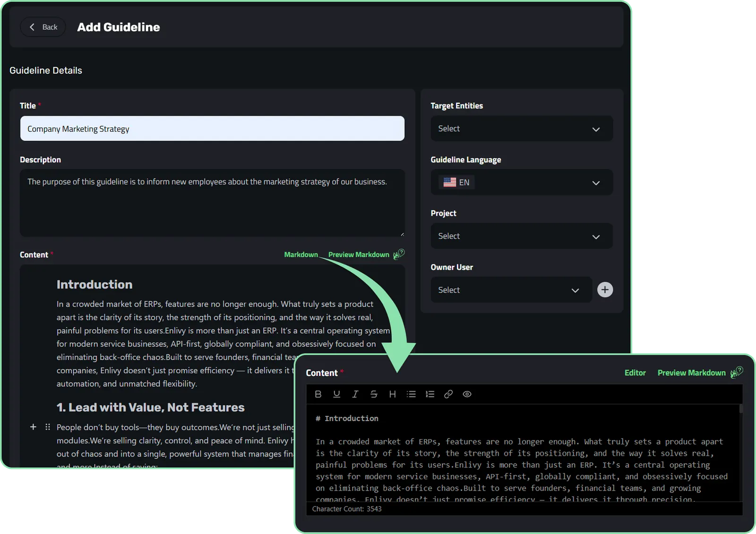The height and width of the screenshot is (534, 756).
Task: Insert a link in markdown toolbar
Action: [x=448, y=394]
